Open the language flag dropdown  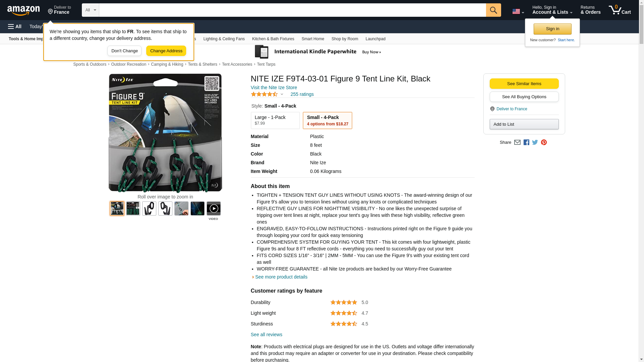(x=518, y=12)
